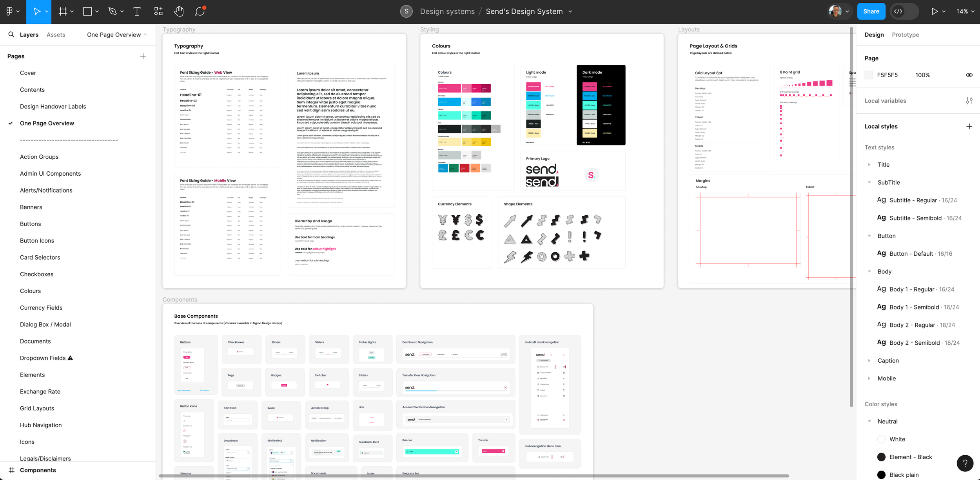
Task: Select the Pen tool
Action: click(x=113, y=11)
